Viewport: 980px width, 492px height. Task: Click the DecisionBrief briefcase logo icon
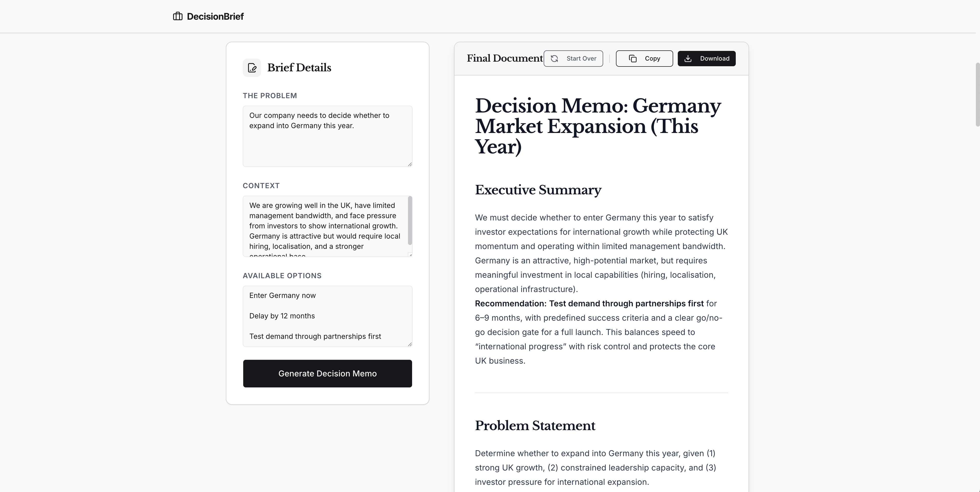177,16
